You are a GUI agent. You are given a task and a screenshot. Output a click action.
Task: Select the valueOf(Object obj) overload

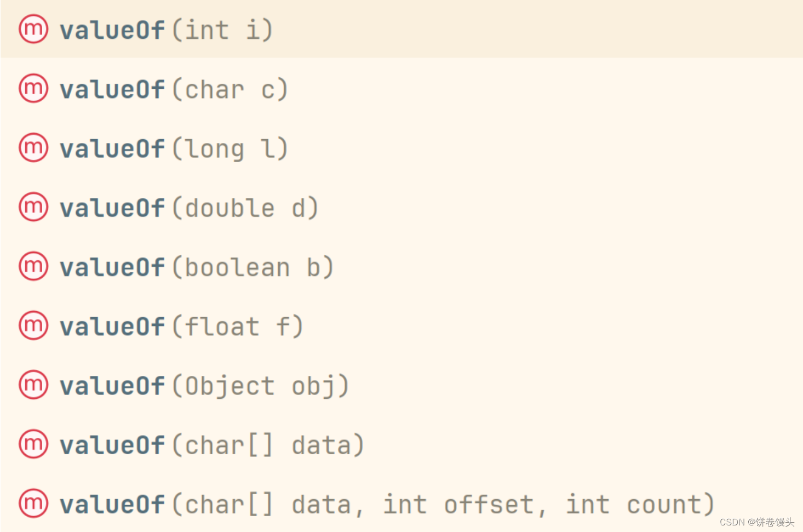(x=203, y=385)
